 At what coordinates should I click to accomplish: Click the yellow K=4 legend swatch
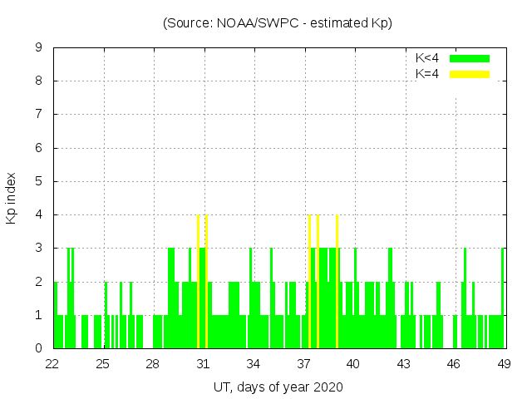click(x=470, y=74)
